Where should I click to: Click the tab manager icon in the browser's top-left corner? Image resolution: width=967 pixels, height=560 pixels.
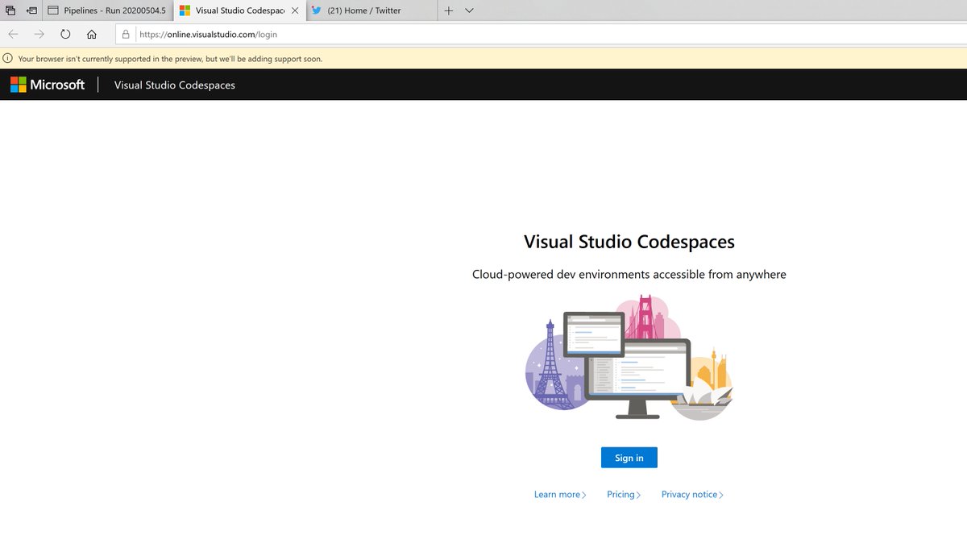(11, 10)
